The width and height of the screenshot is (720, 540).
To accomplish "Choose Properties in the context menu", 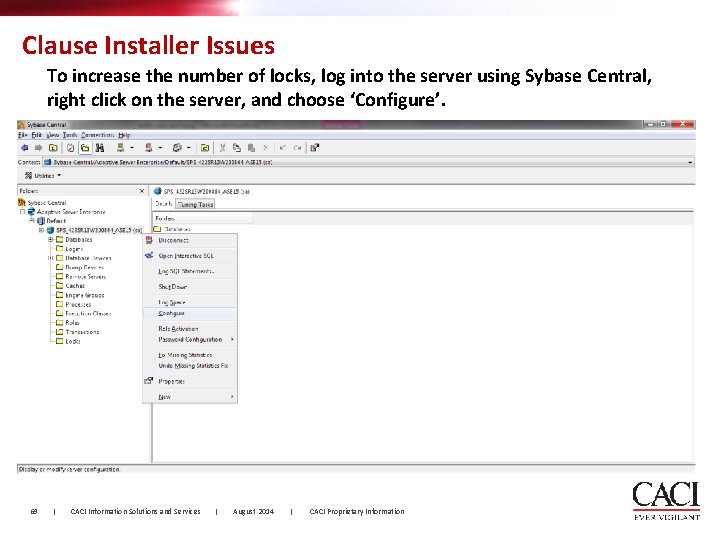I will coord(190,381).
